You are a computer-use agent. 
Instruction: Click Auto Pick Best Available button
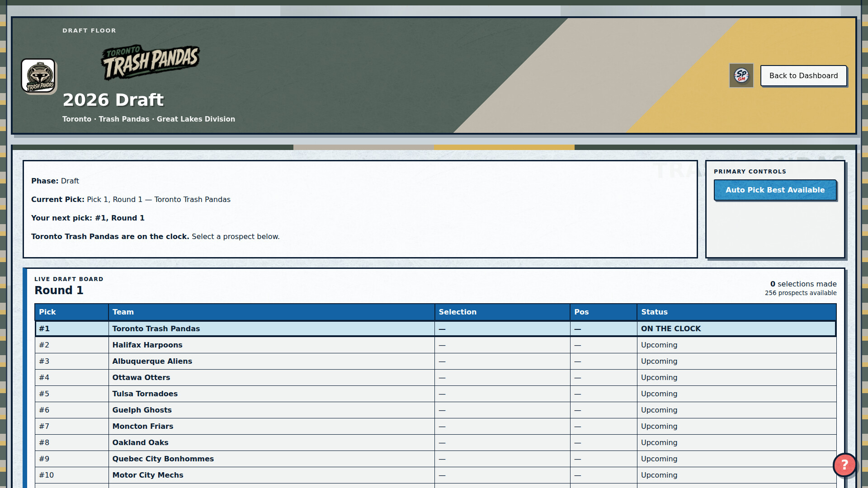(x=775, y=190)
